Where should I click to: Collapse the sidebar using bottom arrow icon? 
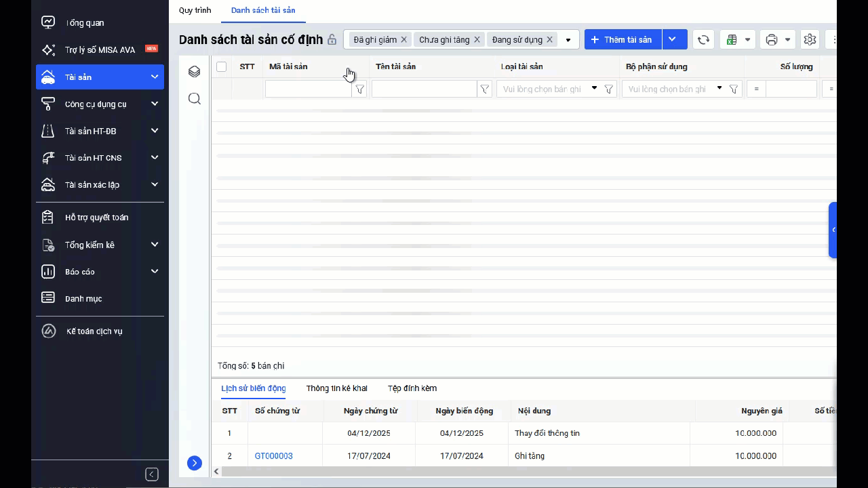152,474
